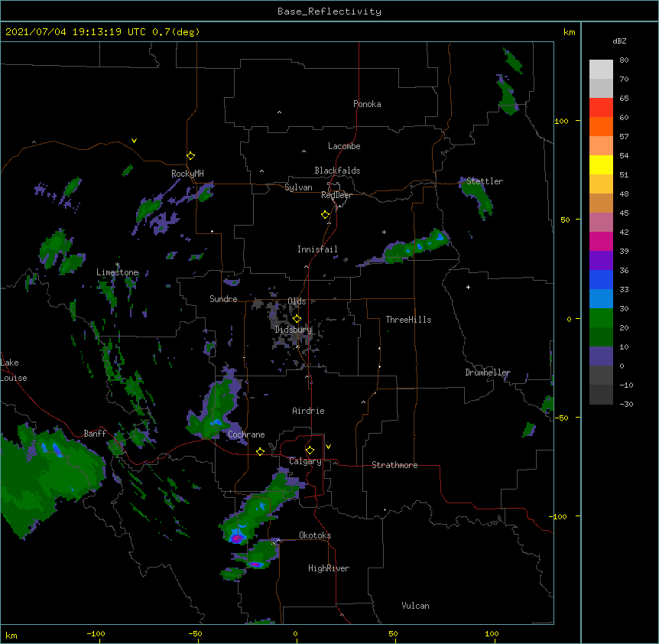Click the bright yellow 51-54 dBZ swatch
Viewport: 659px width, 644px height.
(601, 164)
